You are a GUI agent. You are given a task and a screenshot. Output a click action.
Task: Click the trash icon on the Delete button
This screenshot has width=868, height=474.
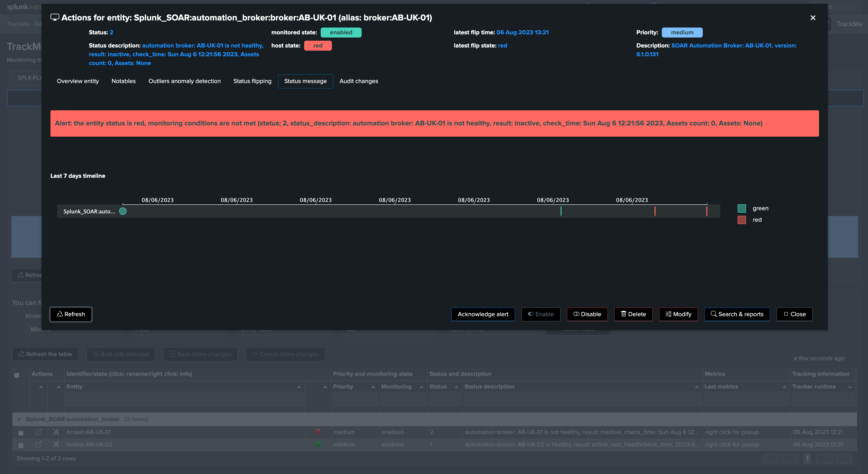(624, 314)
